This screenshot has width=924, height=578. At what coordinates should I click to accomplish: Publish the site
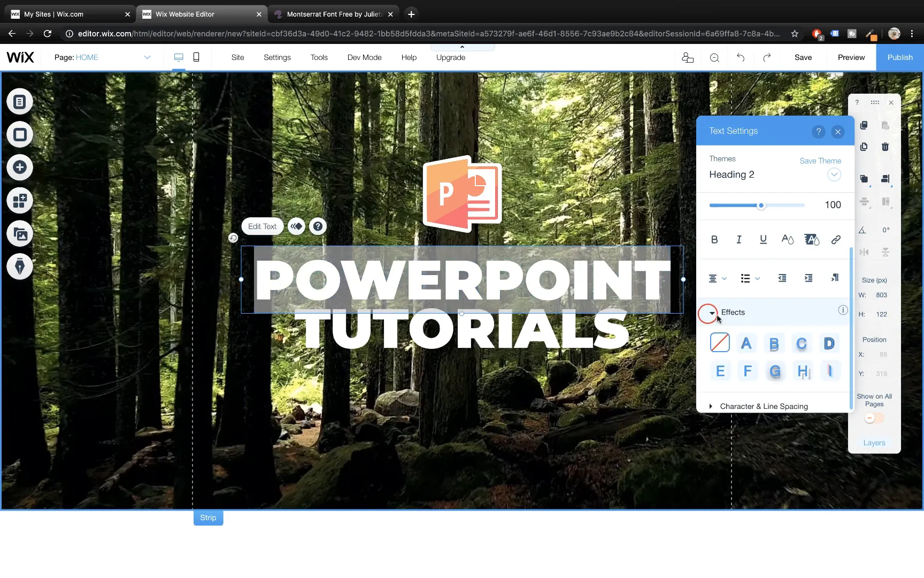tap(900, 57)
